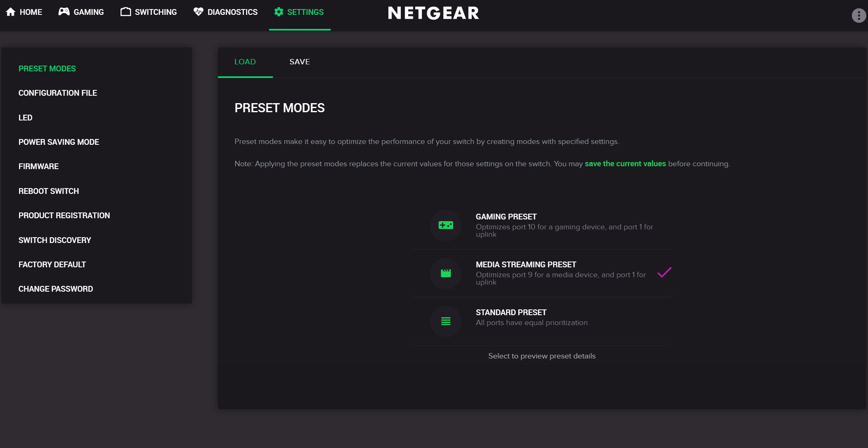This screenshot has width=868, height=448.
Task: Open the three-dot more options menu
Action: pos(859,16)
